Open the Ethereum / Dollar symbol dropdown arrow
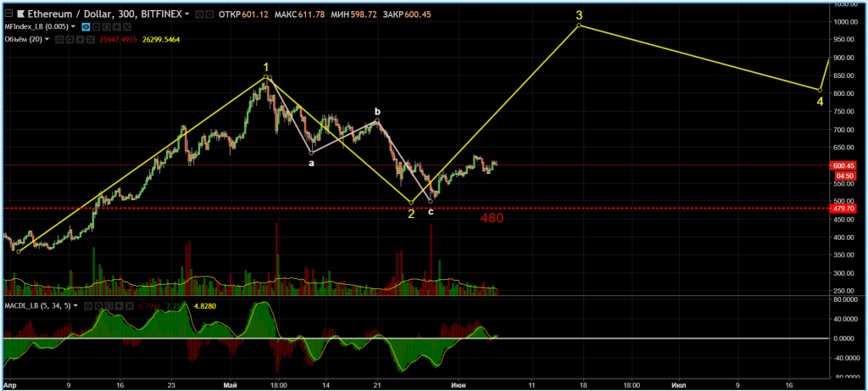868x391 pixels. coord(186,14)
